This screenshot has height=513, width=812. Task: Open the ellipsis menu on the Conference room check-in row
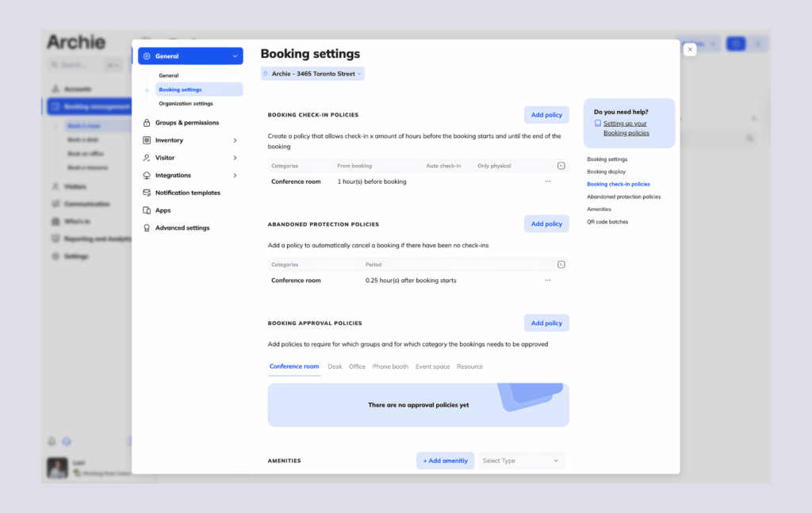tap(547, 181)
